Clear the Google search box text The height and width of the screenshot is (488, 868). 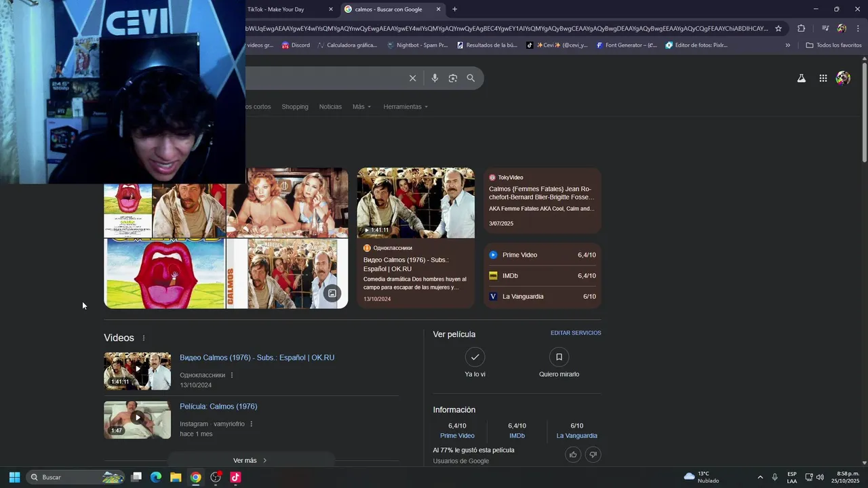coord(412,78)
